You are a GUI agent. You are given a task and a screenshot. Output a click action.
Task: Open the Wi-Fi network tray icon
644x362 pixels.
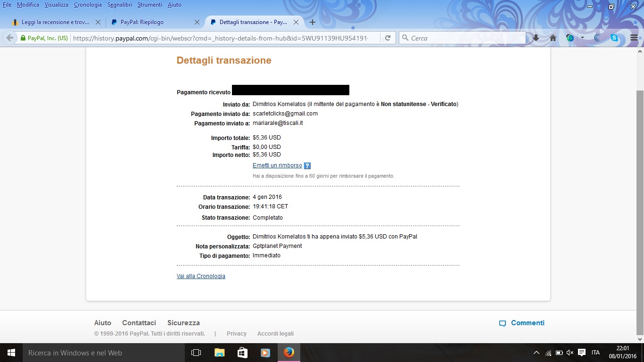[548, 353]
